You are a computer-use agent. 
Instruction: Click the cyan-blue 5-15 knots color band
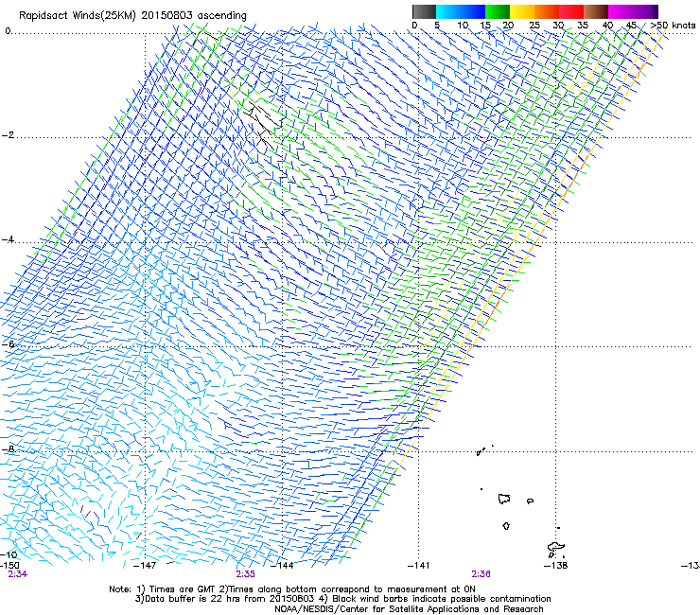point(461,11)
